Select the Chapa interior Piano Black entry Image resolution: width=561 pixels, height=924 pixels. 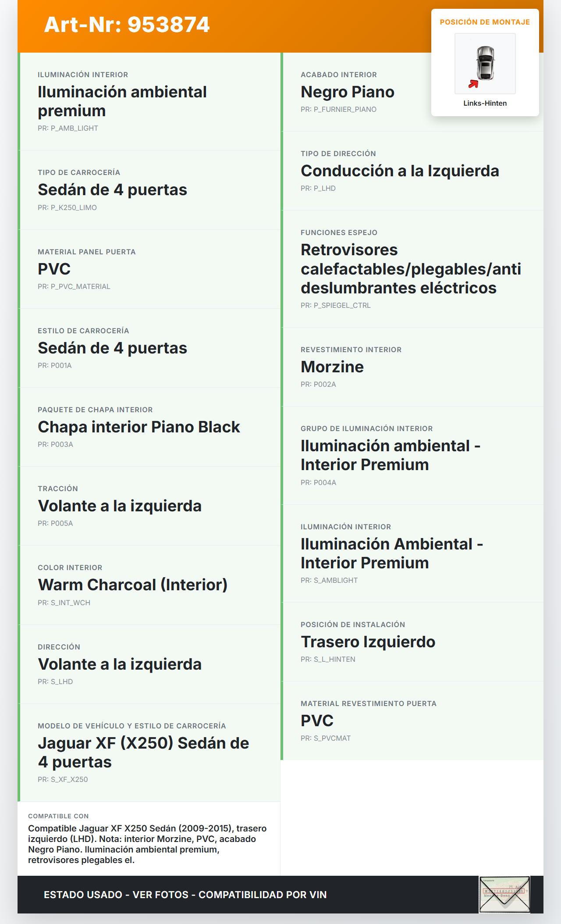[x=139, y=427]
